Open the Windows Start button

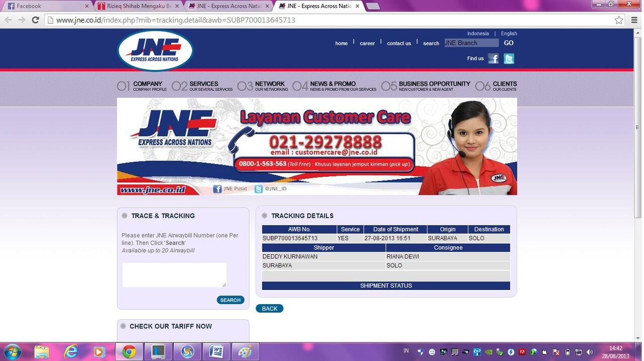click(x=13, y=351)
